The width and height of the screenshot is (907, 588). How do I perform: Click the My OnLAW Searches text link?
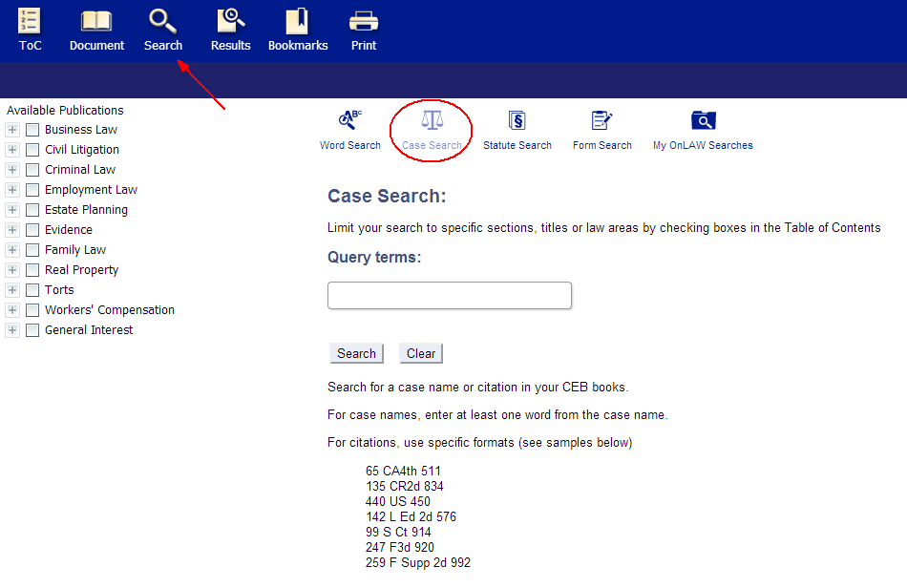[703, 145]
